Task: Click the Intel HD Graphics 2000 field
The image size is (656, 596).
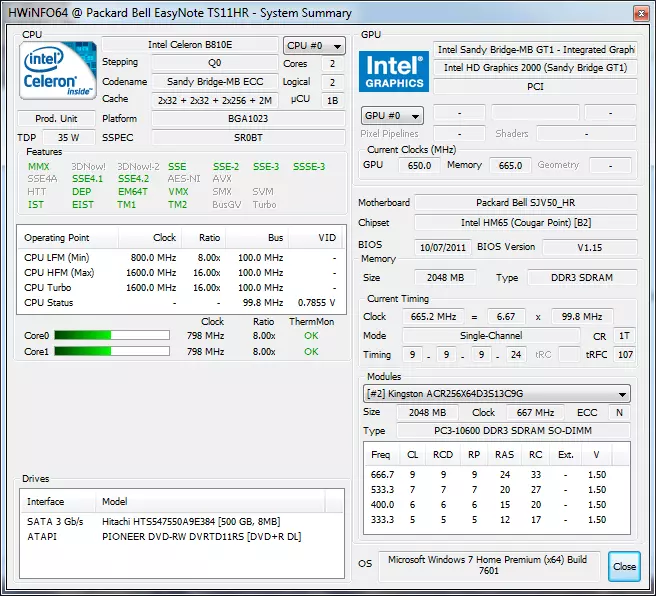Action: click(x=535, y=67)
